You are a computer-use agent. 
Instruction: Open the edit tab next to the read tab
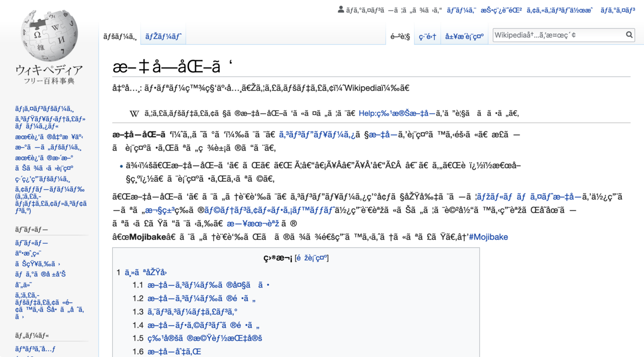point(428,35)
